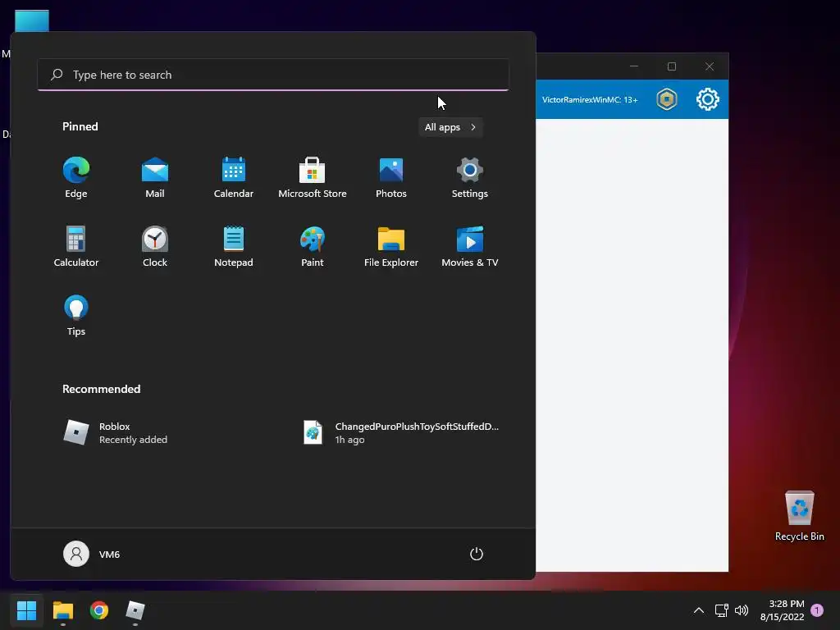Open File Explorer from the taskbar
Screen dimensions: 840x630
point(62,610)
